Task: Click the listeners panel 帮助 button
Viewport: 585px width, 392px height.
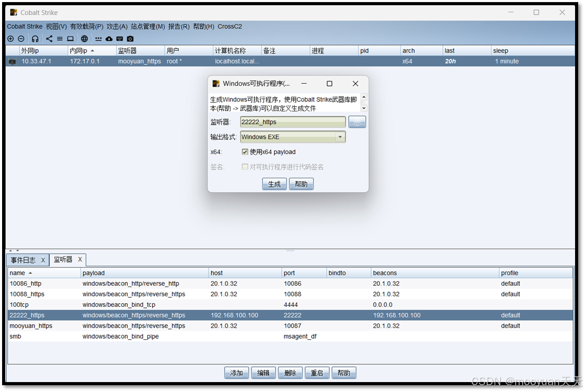Action: (344, 373)
